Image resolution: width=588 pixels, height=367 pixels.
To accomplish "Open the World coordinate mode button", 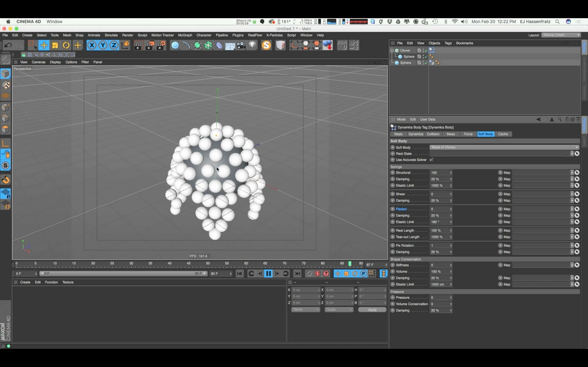I will coord(305,309).
